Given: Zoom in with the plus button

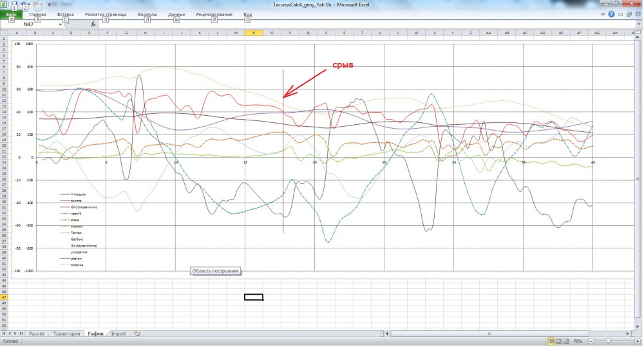Looking at the screenshot, I should pyautogui.click(x=638, y=341).
